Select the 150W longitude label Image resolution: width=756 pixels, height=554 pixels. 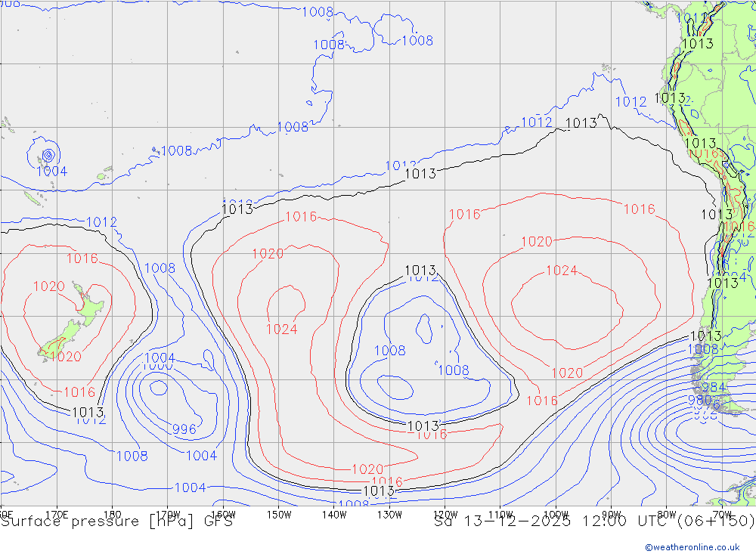pyautogui.click(x=279, y=515)
